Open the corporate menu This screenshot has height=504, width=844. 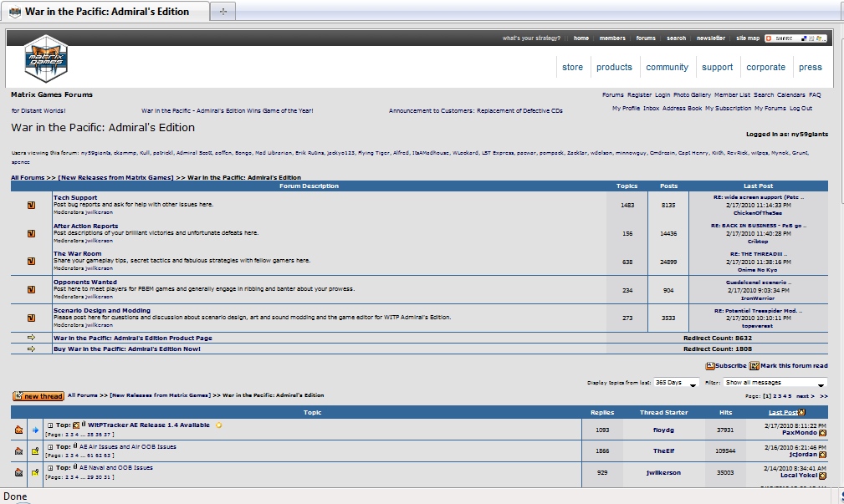765,67
